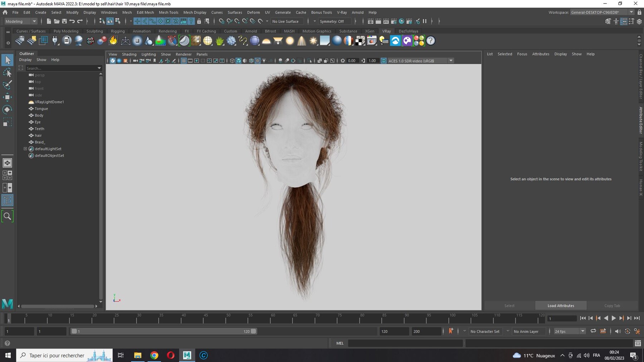This screenshot has width=644, height=362.
Task: Expand the defaultLightSet node in Outliner
Action: coord(25,149)
